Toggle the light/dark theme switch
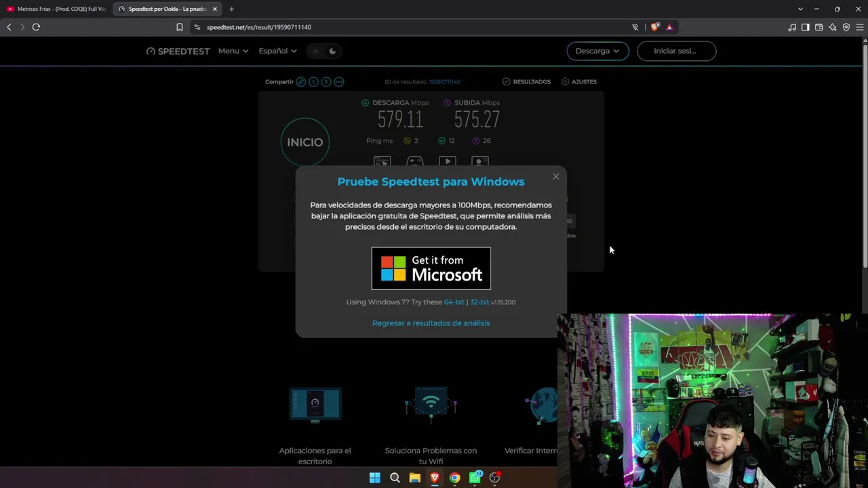The height and width of the screenshot is (488, 868). coord(324,51)
